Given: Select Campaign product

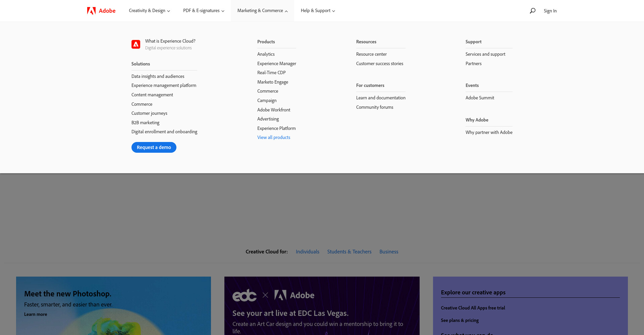Looking at the screenshot, I should (x=267, y=100).
